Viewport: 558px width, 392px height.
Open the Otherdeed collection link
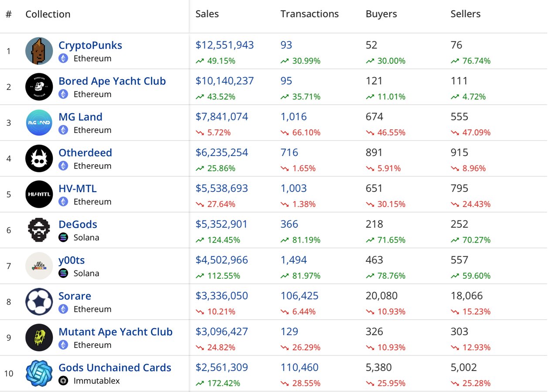pyautogui.click(x=85, y=153)
